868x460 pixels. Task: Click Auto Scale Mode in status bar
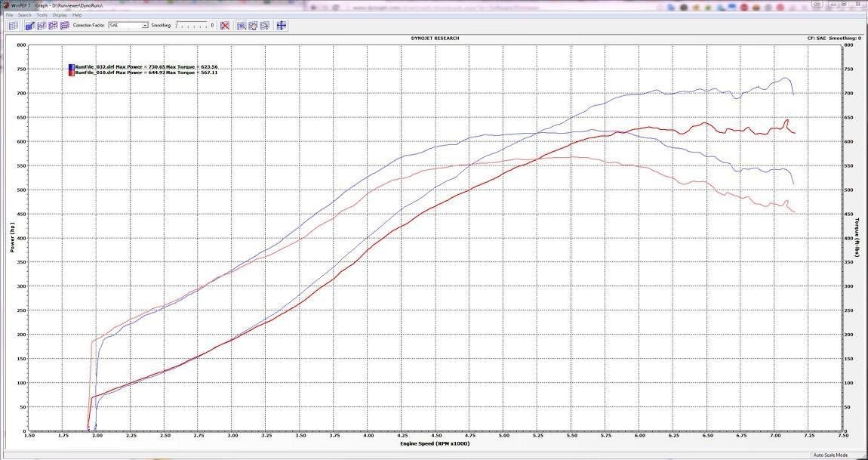pos(830,455)
